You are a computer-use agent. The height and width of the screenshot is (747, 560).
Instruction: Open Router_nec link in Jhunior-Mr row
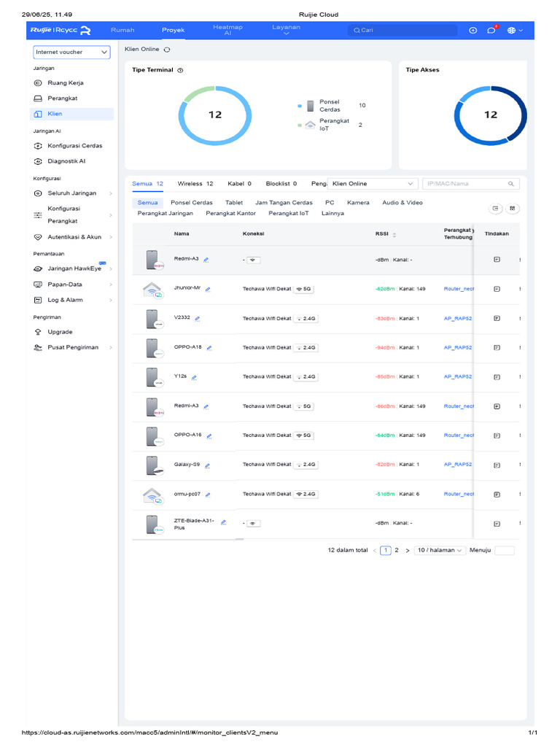(459, 289)
